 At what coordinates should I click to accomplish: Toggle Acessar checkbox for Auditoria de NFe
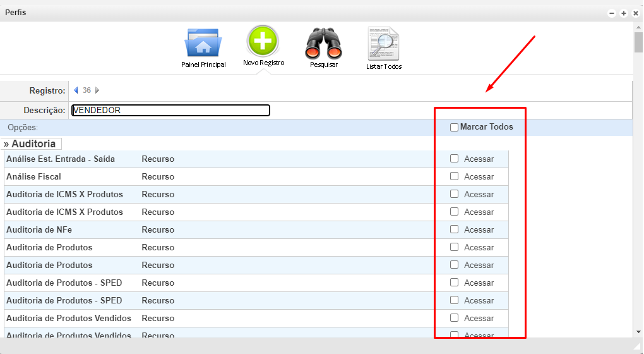tap(454, 229)
